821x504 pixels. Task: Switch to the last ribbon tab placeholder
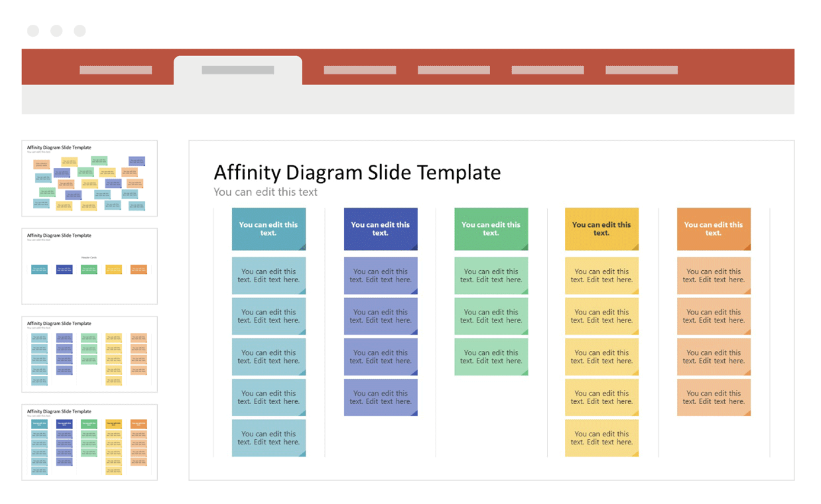tap(641, 70)
